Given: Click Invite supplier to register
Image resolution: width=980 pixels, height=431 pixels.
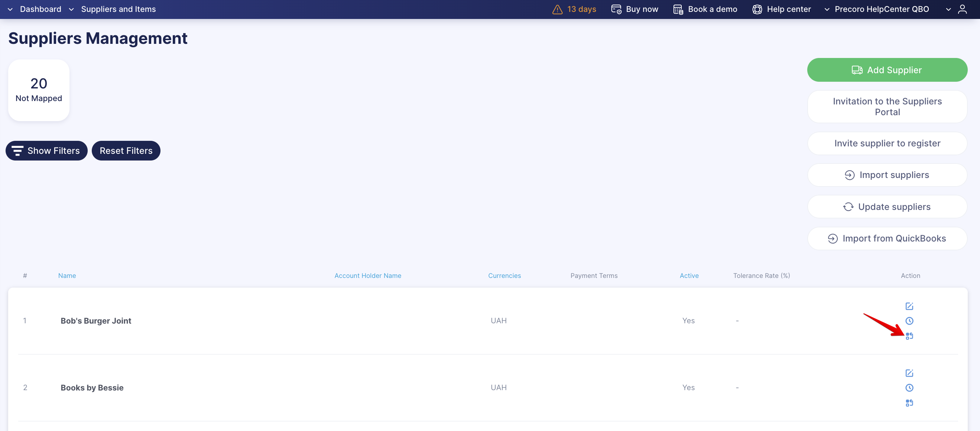Looking at the screenshot, I should pyautogui.click(x=887, y=143).
